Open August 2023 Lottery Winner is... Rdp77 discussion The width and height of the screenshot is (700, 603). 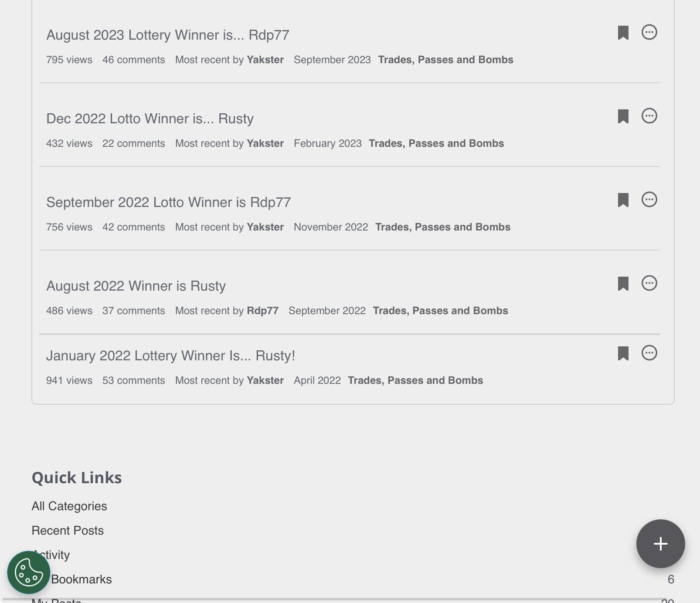tap(168, 35)
